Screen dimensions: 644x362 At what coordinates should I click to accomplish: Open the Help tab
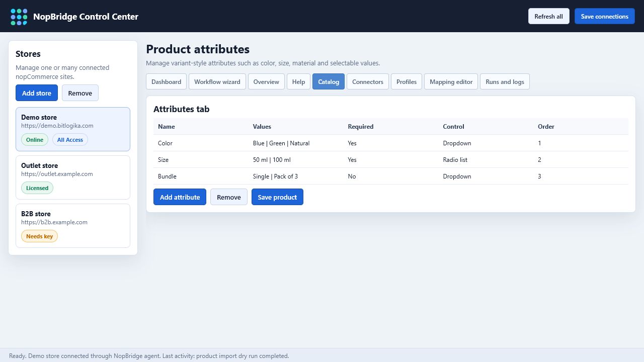tap(298, 81)
